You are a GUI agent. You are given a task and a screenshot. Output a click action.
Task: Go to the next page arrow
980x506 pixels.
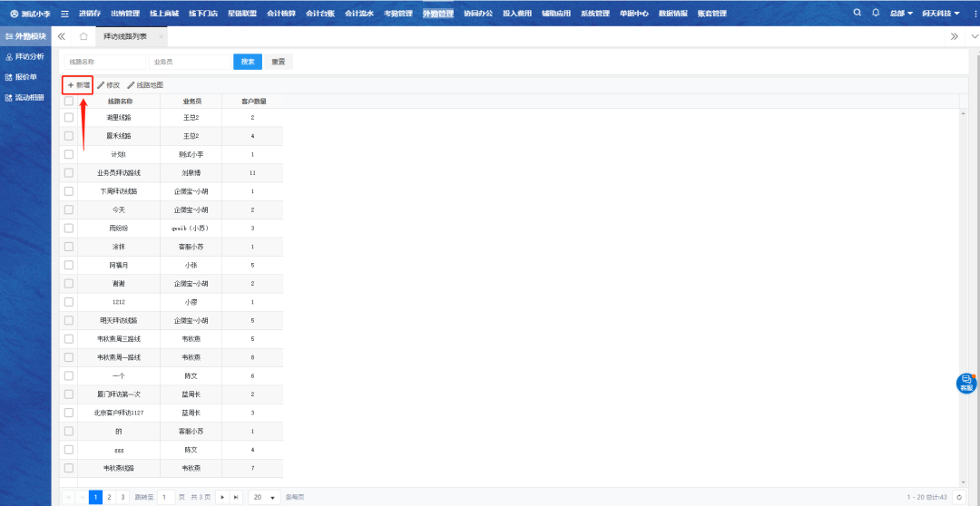222,497
